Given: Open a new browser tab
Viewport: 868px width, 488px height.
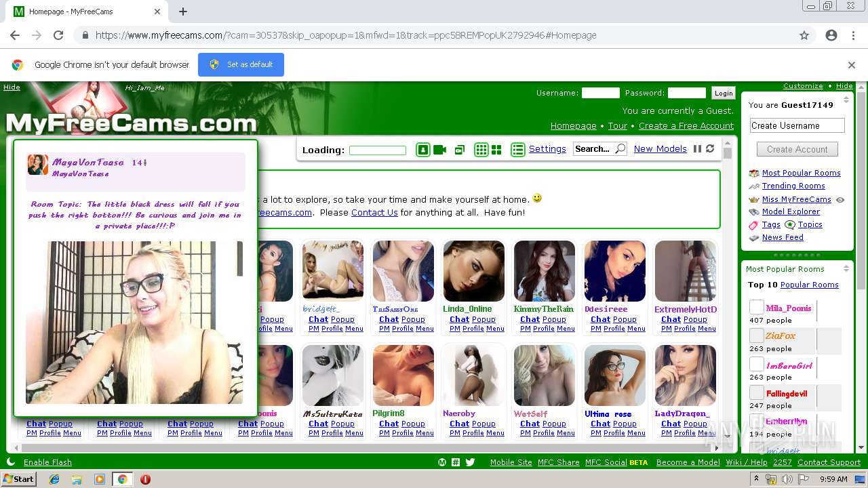Looking at the screenshot, I should pos(183,12).
